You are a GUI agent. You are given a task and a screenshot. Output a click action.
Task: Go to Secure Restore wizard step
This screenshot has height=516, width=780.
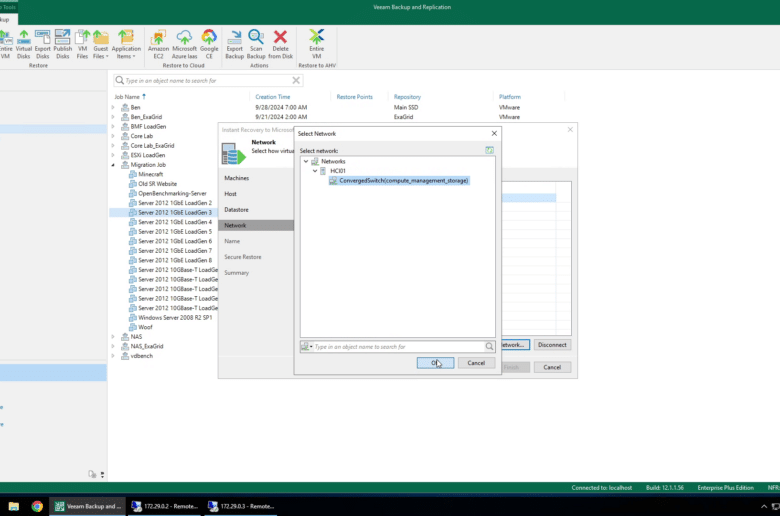pos(243,257)
